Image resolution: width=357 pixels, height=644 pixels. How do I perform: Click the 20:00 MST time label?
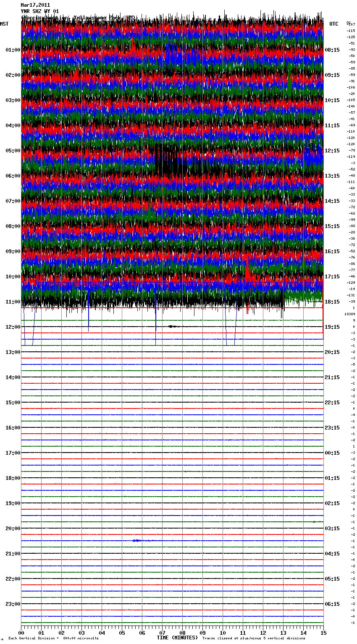(x=13, y=529)
